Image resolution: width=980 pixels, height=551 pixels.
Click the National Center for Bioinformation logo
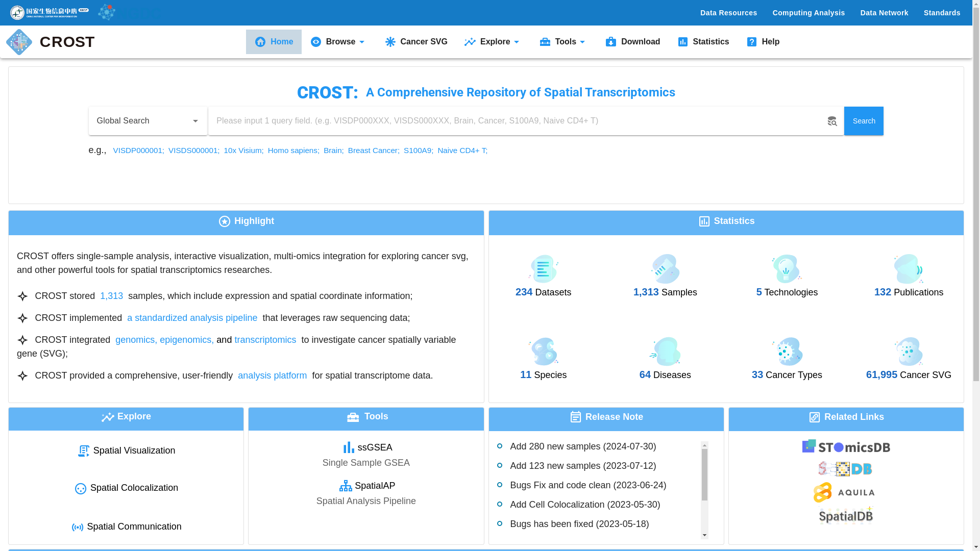(x=50, y=12)
